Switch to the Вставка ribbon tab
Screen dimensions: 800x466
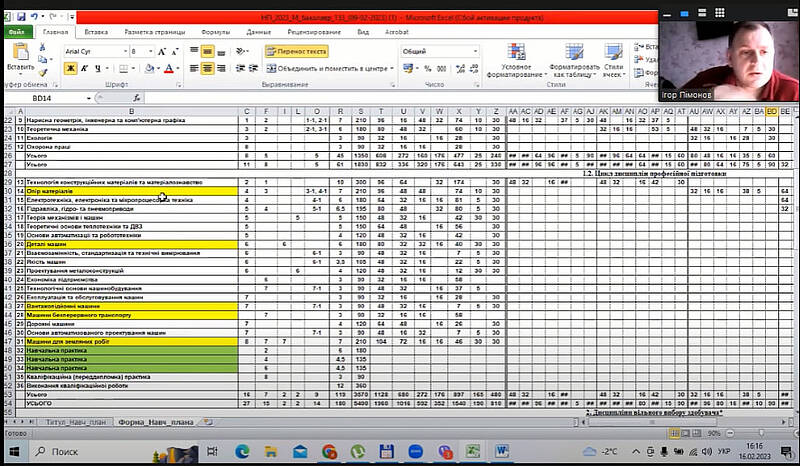(x=96, y=32)
